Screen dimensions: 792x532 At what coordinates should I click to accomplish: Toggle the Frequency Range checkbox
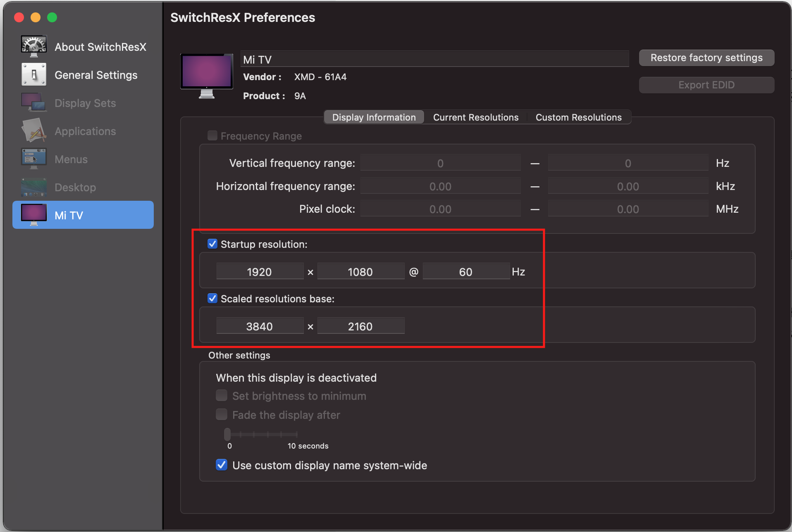[212, 135]
